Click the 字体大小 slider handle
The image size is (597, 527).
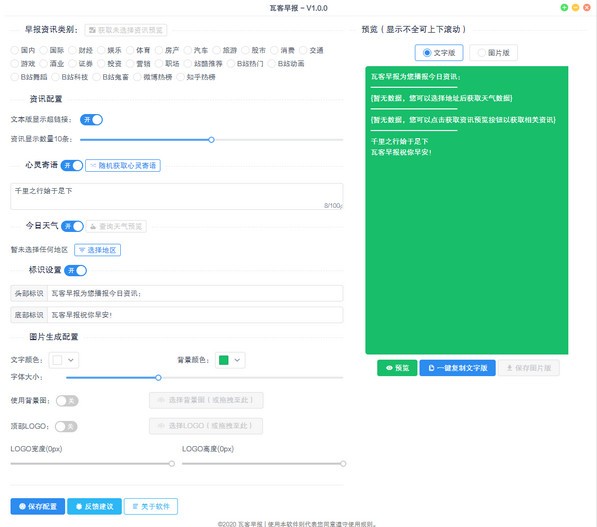pos(158,378)
